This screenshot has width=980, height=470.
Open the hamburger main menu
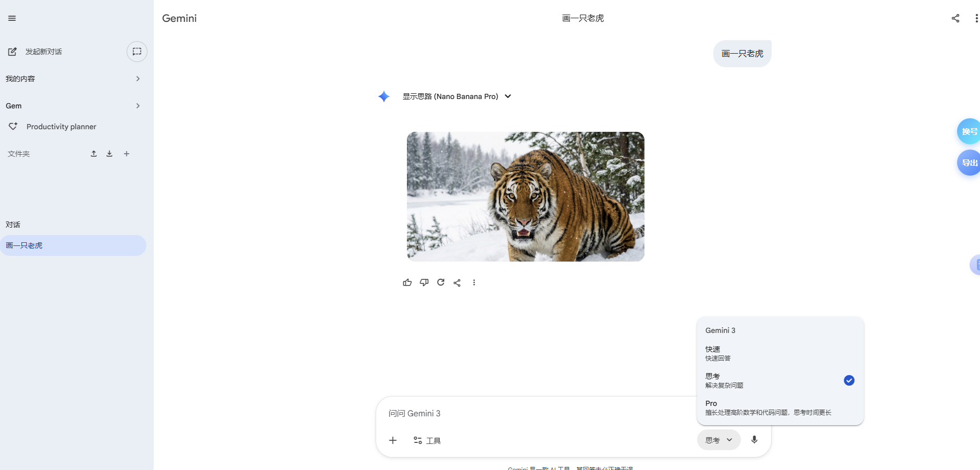click(12, 18)
